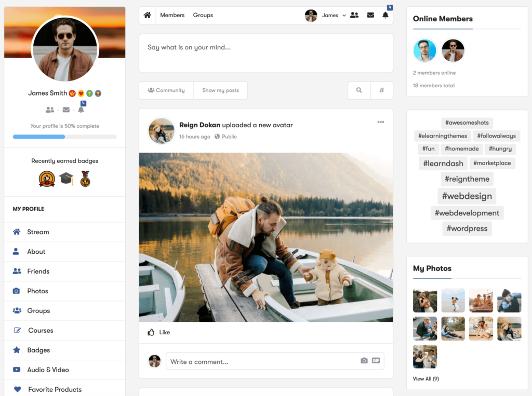Click the #webdesign hashtag
The height and width of the screenshot is (396, 532).
coord(467,196)
